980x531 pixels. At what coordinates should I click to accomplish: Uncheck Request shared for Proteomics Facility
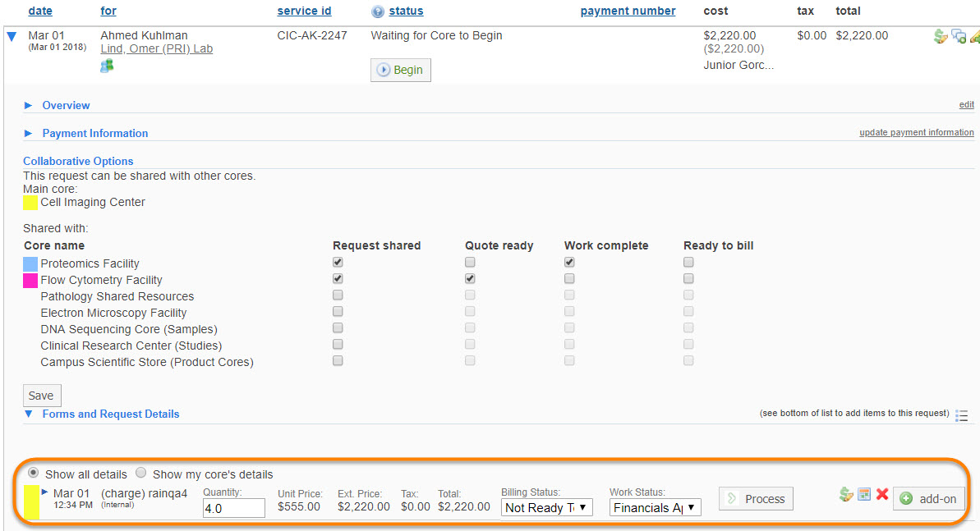(338, 263)
